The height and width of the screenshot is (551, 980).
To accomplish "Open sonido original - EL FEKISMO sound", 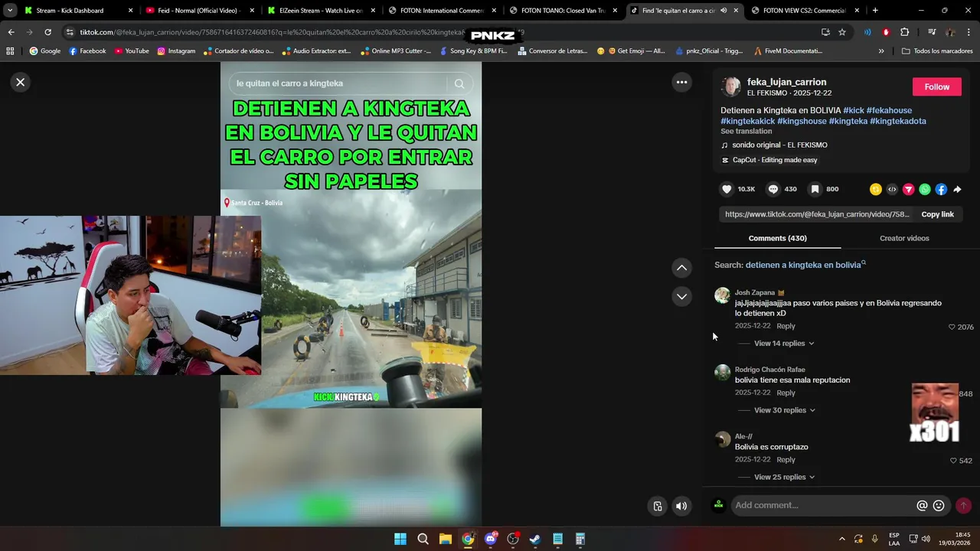I will [779, 145].
